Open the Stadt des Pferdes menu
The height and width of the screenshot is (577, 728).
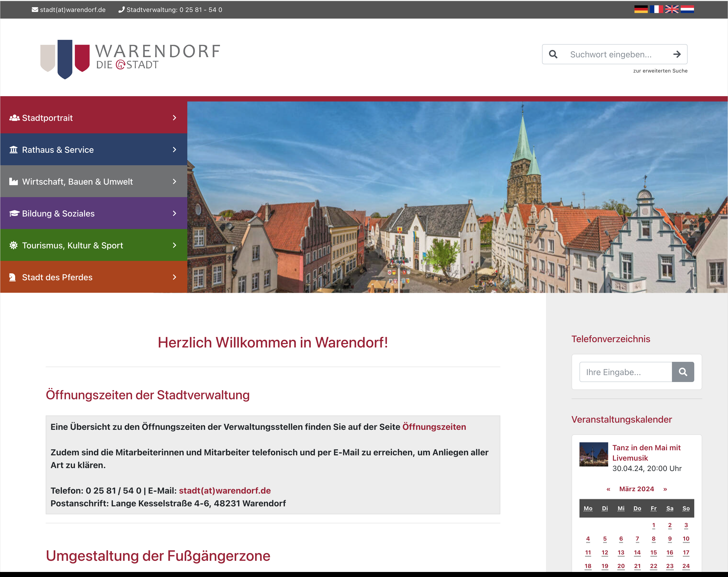57,277
